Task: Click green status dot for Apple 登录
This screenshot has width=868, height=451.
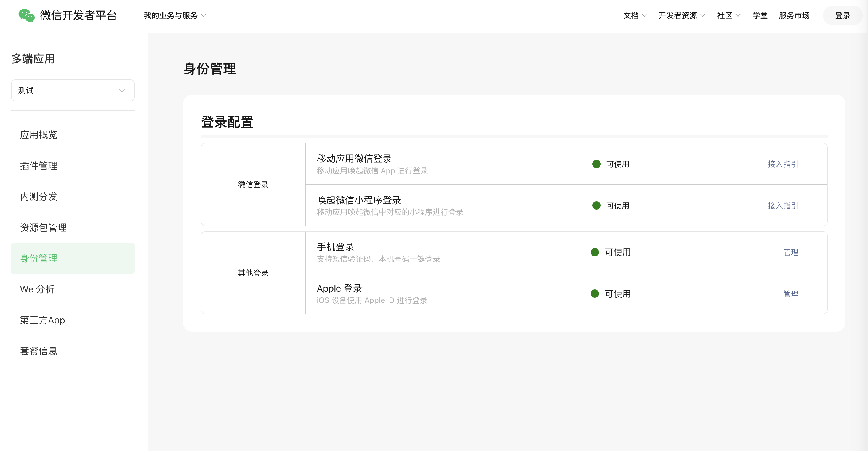Action: 595,294
